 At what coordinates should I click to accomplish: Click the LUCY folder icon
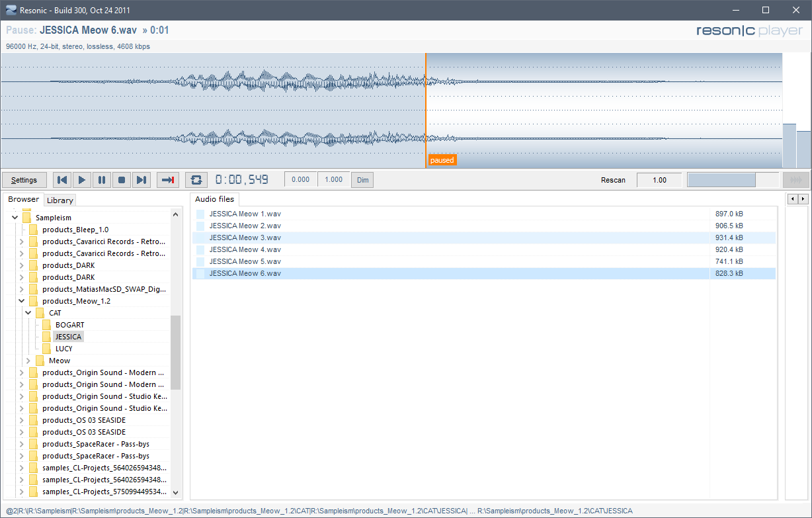click(x=46, y=349)
